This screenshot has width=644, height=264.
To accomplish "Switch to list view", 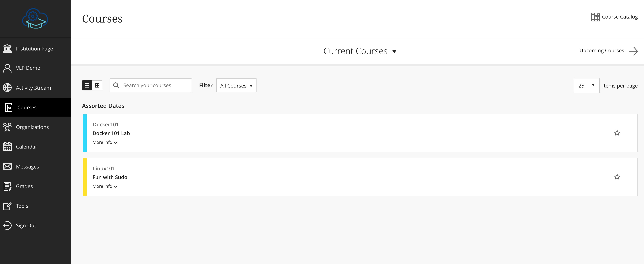I will point(87,85).
